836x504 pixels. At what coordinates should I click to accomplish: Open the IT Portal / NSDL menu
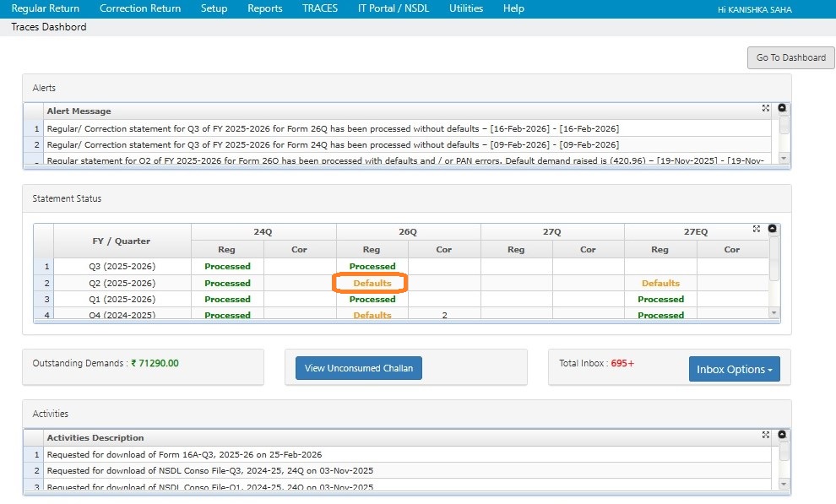click(394, 8)
